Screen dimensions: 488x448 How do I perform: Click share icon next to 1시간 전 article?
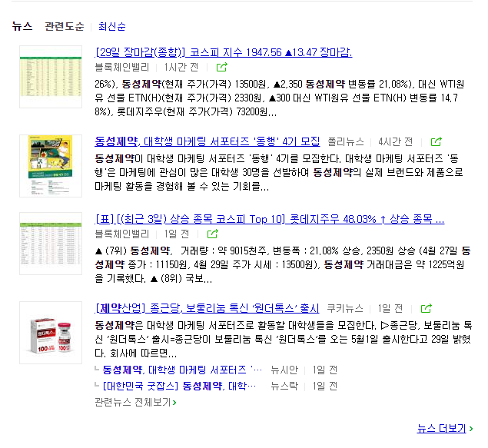221,67
